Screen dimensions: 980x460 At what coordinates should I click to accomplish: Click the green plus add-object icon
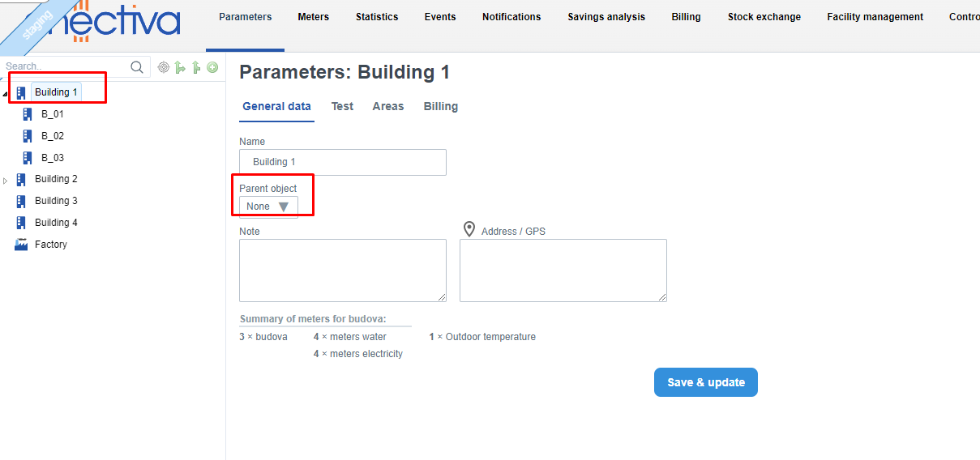212,67
